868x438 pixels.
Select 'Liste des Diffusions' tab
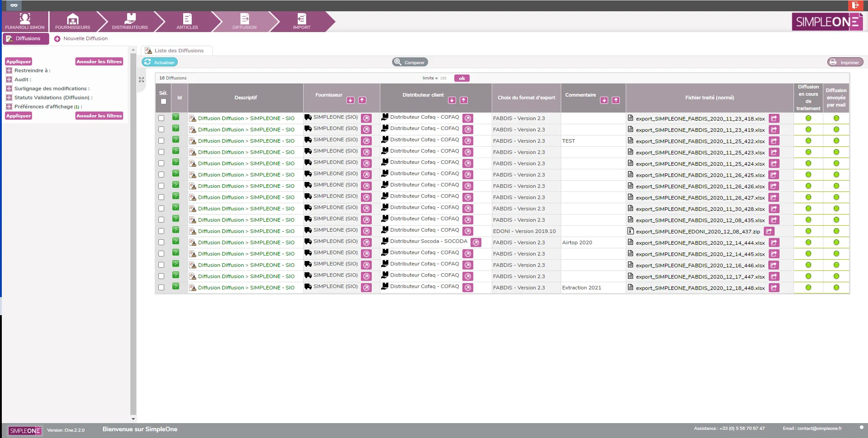(176, 51)
